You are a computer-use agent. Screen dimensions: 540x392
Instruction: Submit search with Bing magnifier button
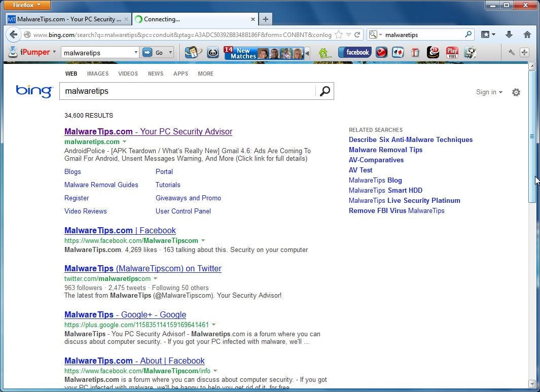pyautogui.click(x=325, y=91)
